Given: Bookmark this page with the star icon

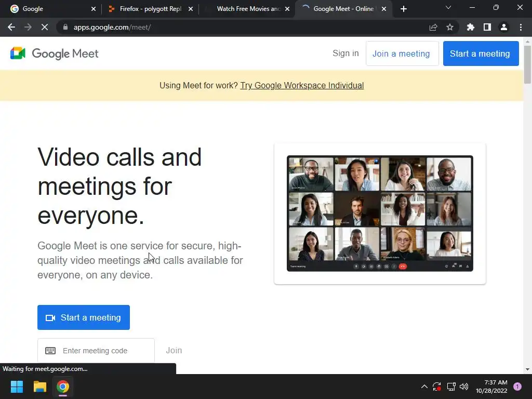Looking at the screenshot, I should (450, 27).
